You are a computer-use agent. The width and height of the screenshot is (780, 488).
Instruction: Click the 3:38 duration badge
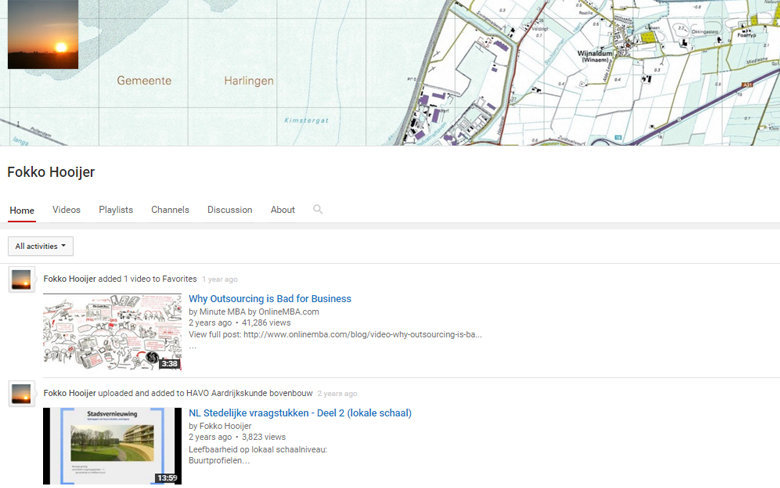point(169,364)
